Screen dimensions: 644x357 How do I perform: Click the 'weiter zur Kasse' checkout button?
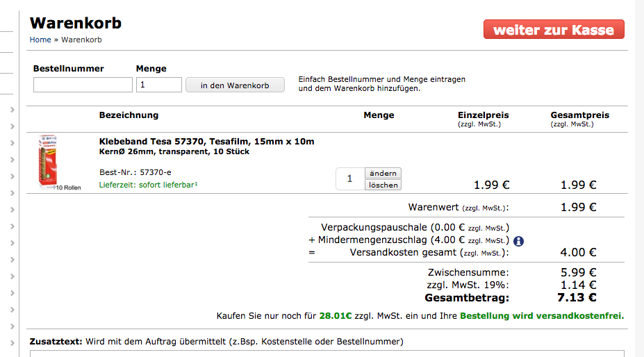(554, 30)
